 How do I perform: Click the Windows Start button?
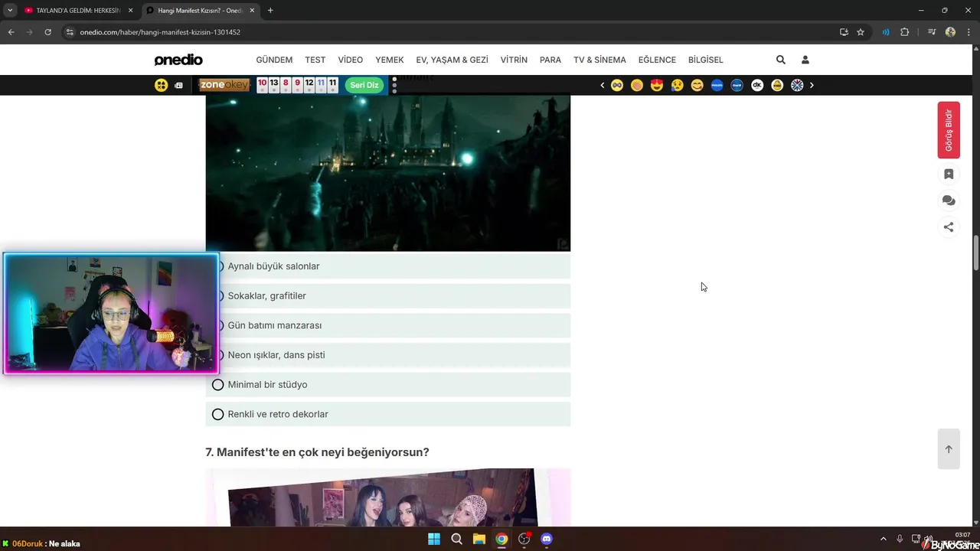point(434,539)
